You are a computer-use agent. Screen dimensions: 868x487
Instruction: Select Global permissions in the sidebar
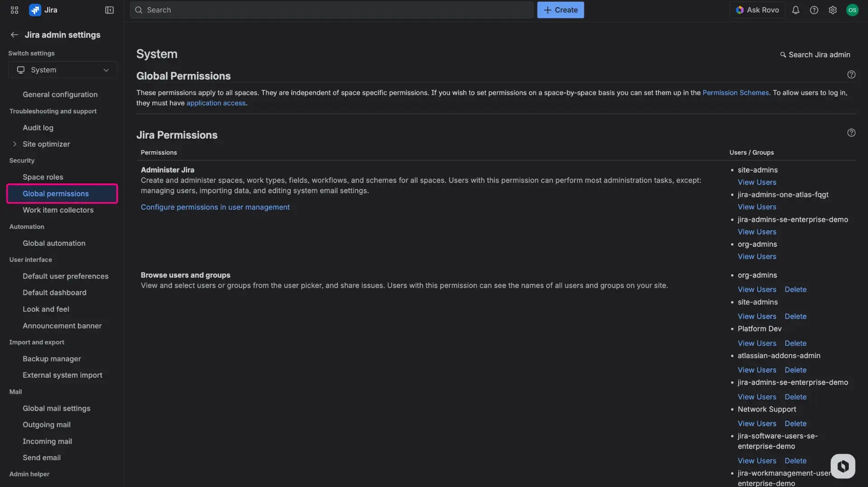tap(56, 193)
